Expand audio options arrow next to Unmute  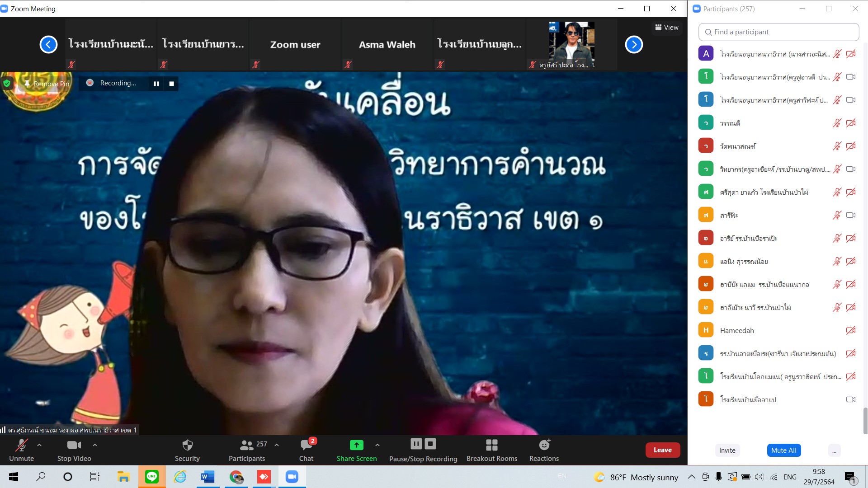click(x=39, y=445)
